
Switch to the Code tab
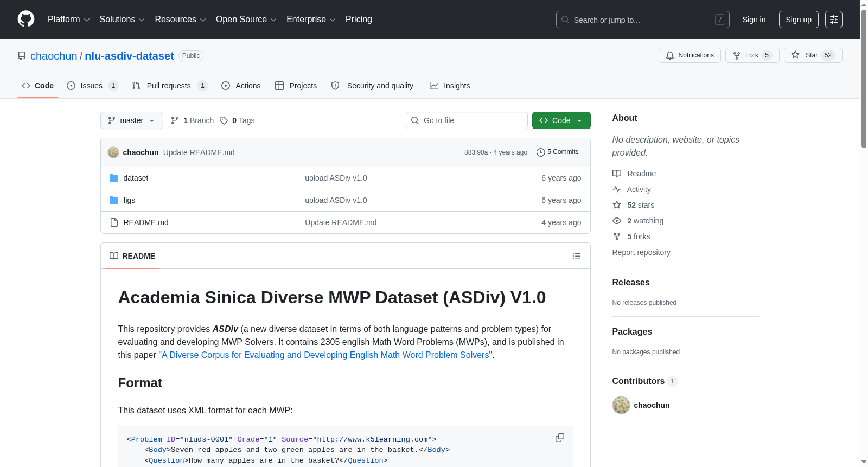tap(38, 86)
